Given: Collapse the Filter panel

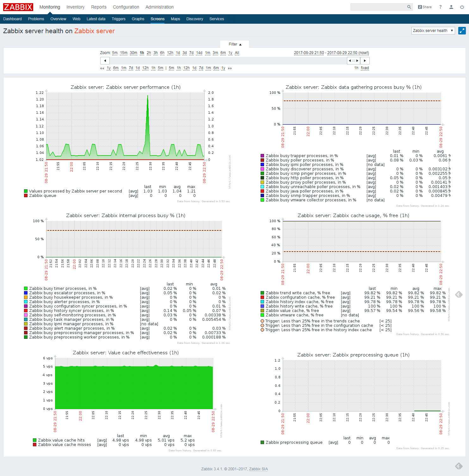Looking at the screenshot, I should (x=235, y=44).
